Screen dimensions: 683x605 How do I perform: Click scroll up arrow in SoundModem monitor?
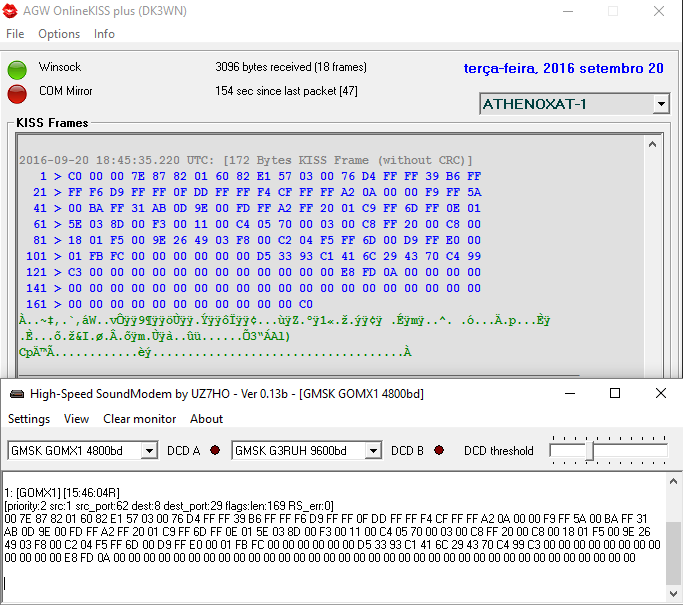tap(673, 481)
